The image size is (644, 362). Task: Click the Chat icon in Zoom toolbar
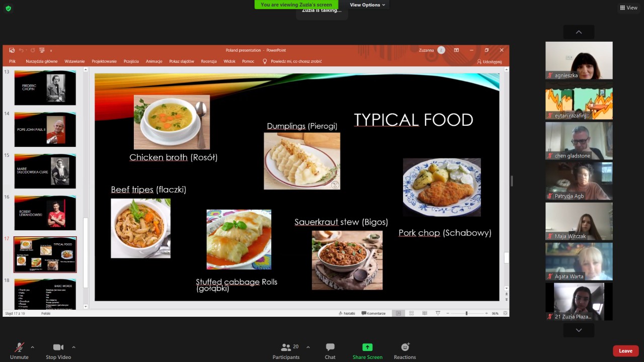click(x=330, y=347)
